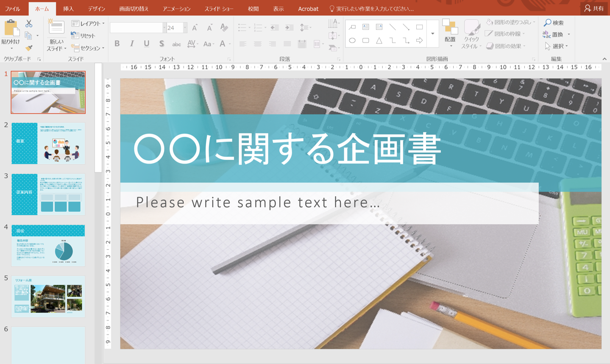The height and width of the screenshot is (364, 610).
Task: Open the 配置 arrange dropdown
Action: pos(450,33)
